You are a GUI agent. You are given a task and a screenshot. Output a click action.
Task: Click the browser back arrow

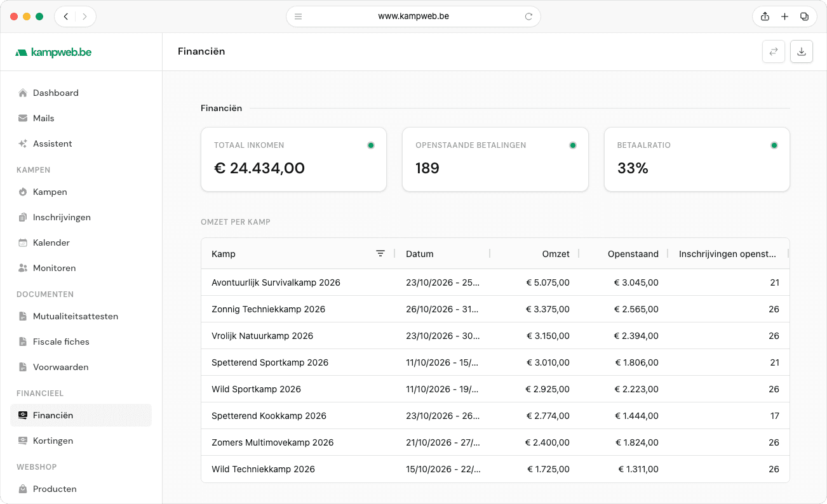(x=65, y=17)
